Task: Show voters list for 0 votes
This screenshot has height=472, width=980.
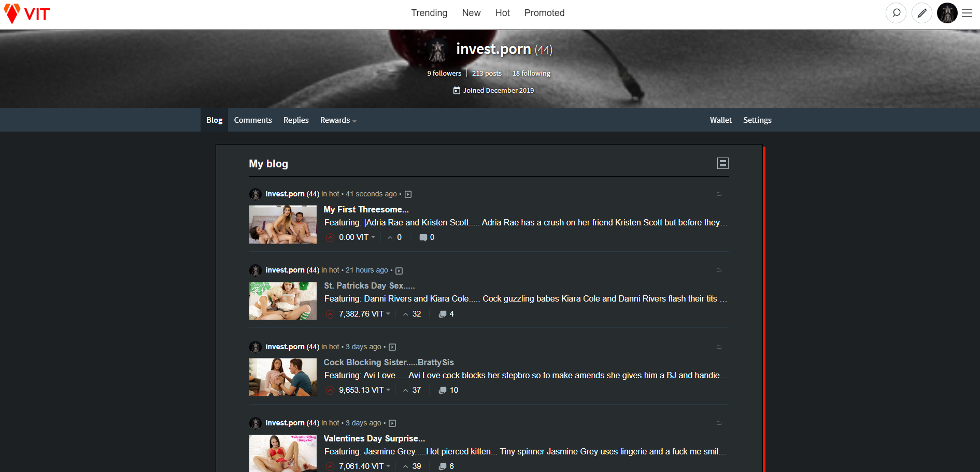Action: coord(394,237)
